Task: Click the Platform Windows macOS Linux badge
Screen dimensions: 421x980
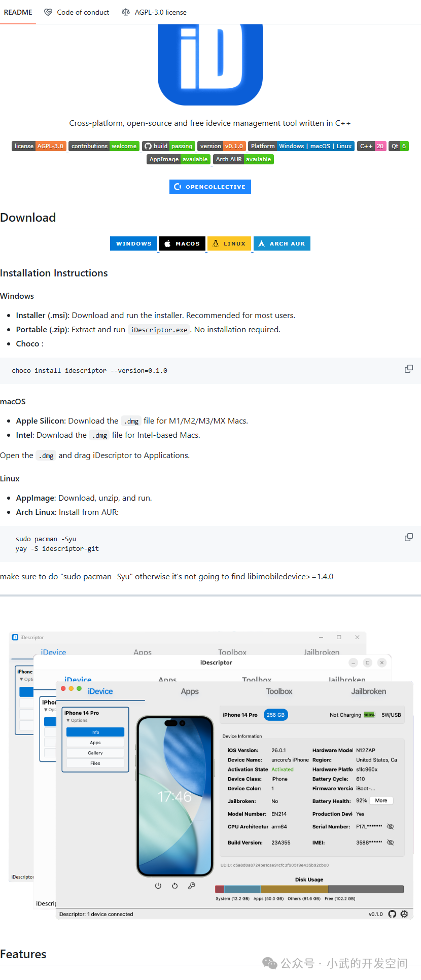Action: click(x=301, y=146)
